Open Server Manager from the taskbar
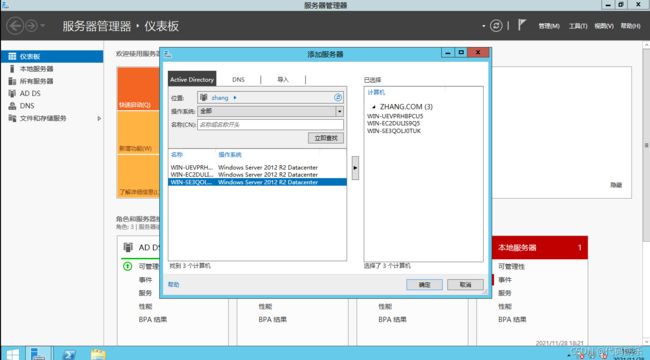 click(x=38, y=354)
